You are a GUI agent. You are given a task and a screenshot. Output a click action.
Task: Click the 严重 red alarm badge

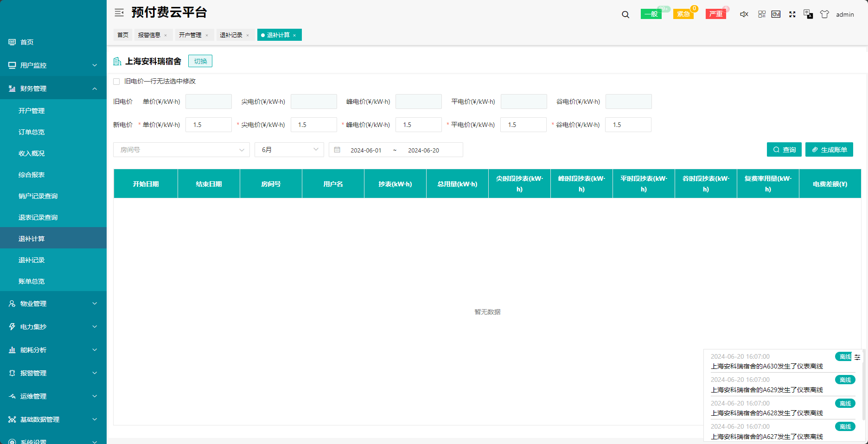[716, 14]
